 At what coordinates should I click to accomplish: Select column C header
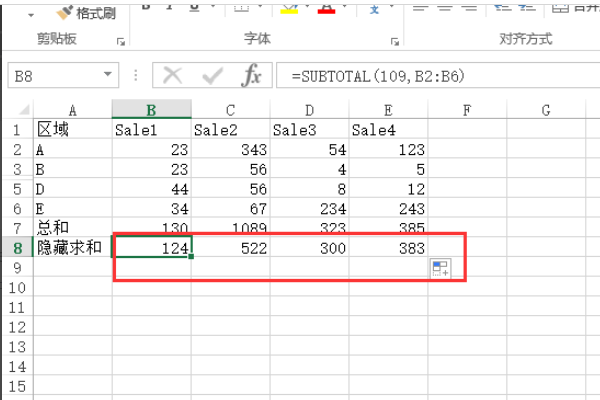tap(230, 110)
